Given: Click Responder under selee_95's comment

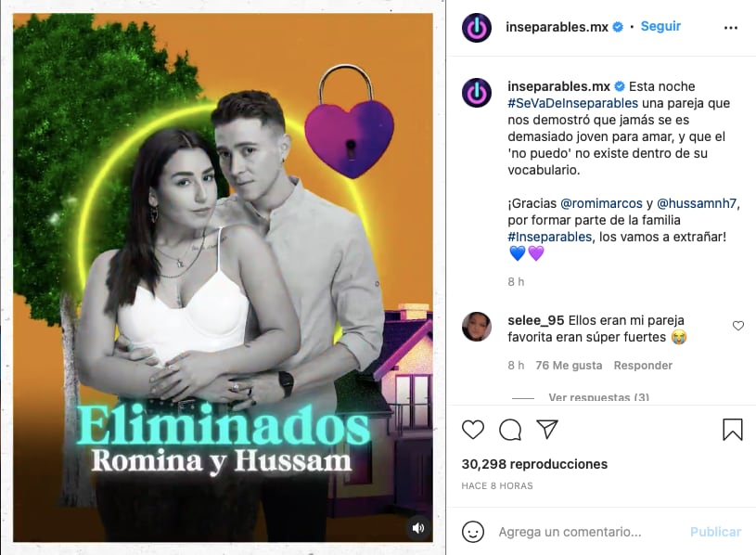Looking at the screenshot, I should click(x=643, y=366).
